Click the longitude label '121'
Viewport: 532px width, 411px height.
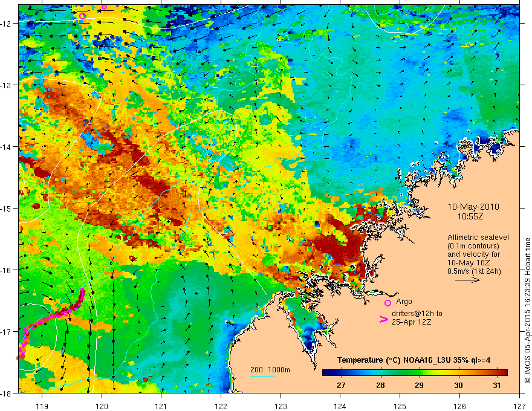tap(161, 406)
